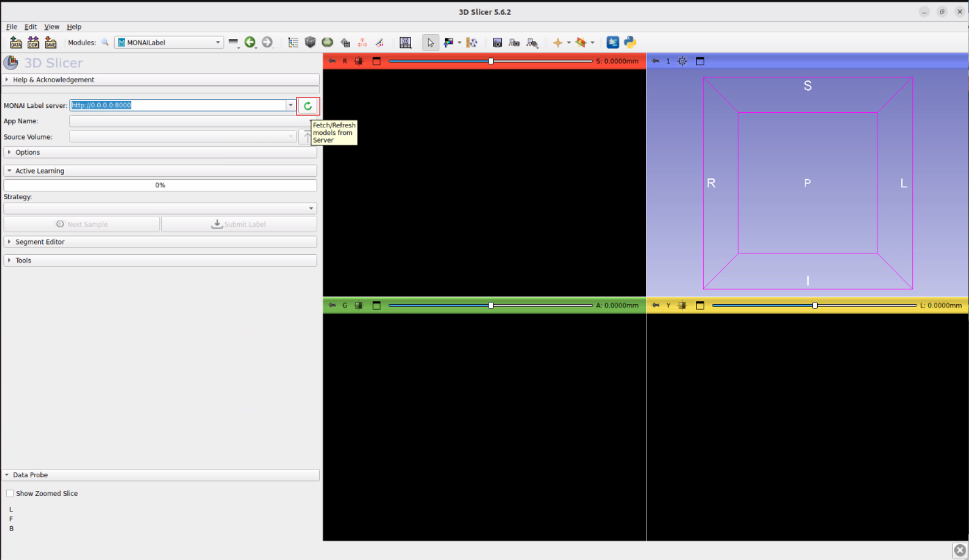Open the MONAILabel modules dropdown
The height and width of the screenshot is (560, 969).
click(x=169, y=42)
